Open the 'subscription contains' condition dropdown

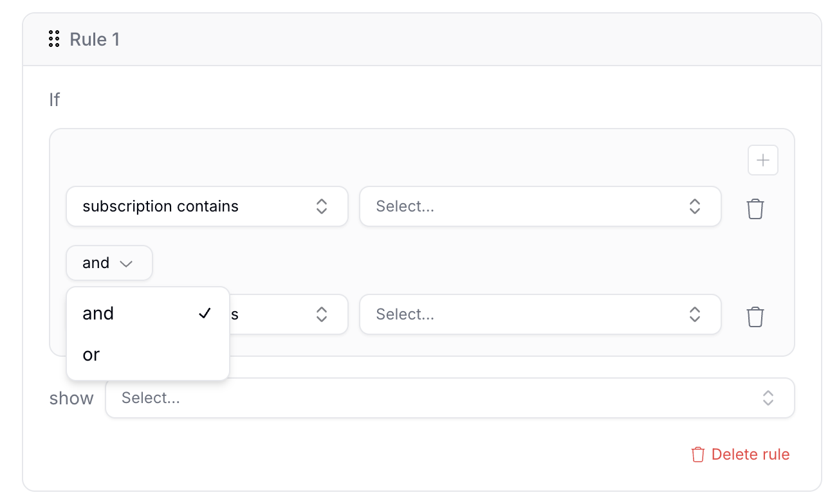point(207,206)
